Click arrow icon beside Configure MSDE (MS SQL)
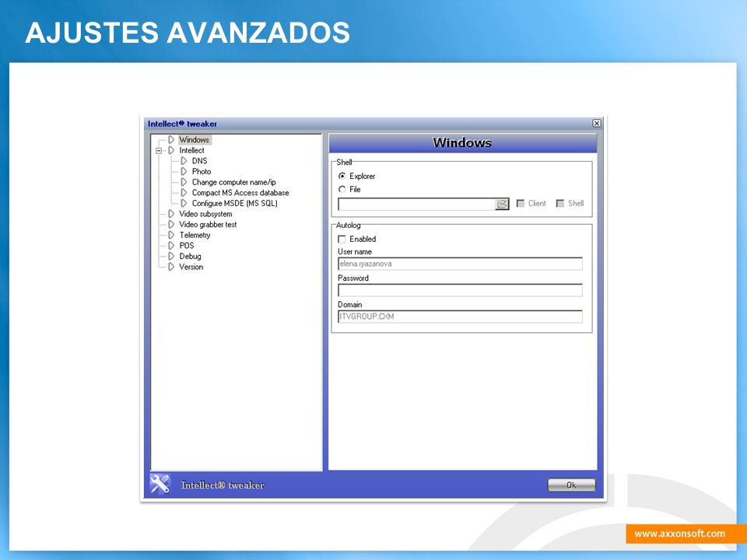The width and height of the screenshot is (747, 560). tap(184, 203)
